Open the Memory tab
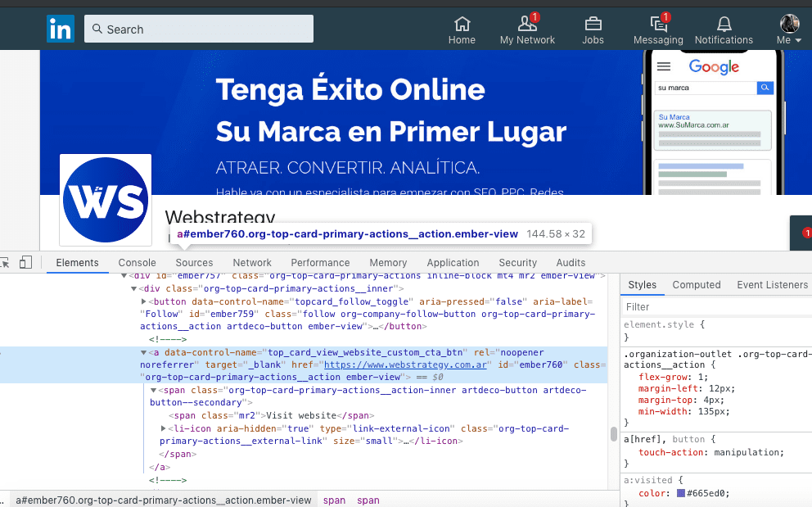 point(388,263)
